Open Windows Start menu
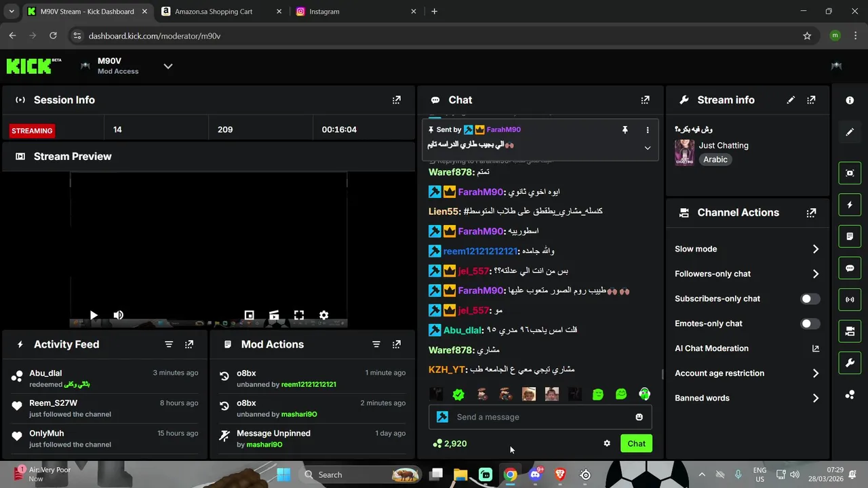The width and height of the screenshot is (868, 488). click(283, 474)
